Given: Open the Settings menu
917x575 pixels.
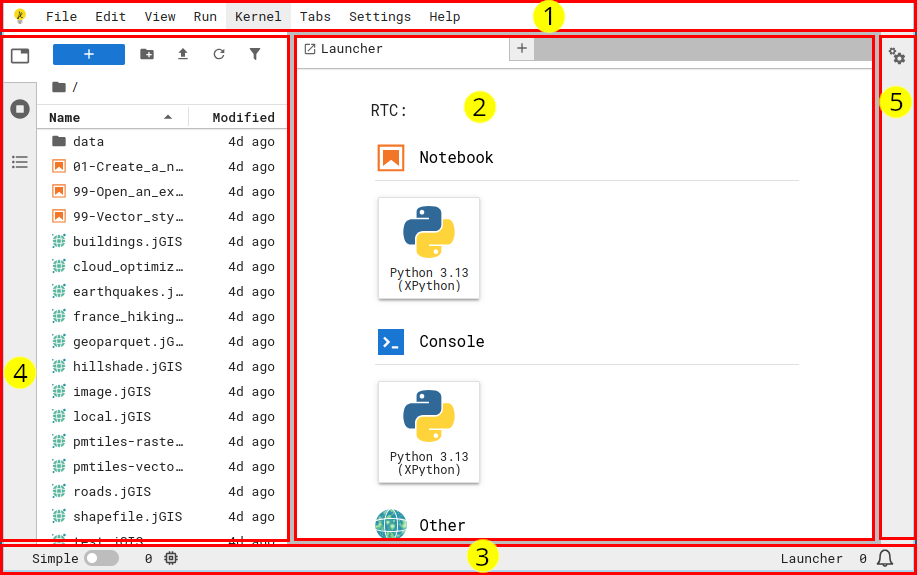Looking at the screenshot, I should [x=379, y=16].
